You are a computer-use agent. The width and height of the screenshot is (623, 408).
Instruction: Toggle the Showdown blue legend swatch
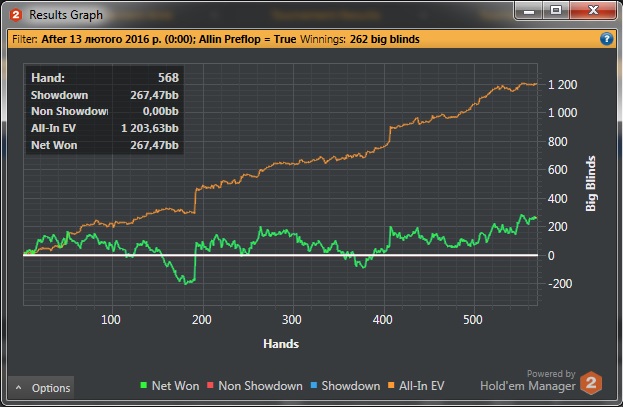point(313,385)
